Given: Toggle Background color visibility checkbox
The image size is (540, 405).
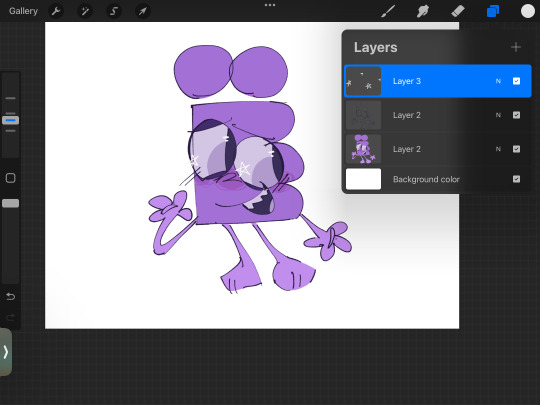Looking at the screenshot, I should 516,179.
